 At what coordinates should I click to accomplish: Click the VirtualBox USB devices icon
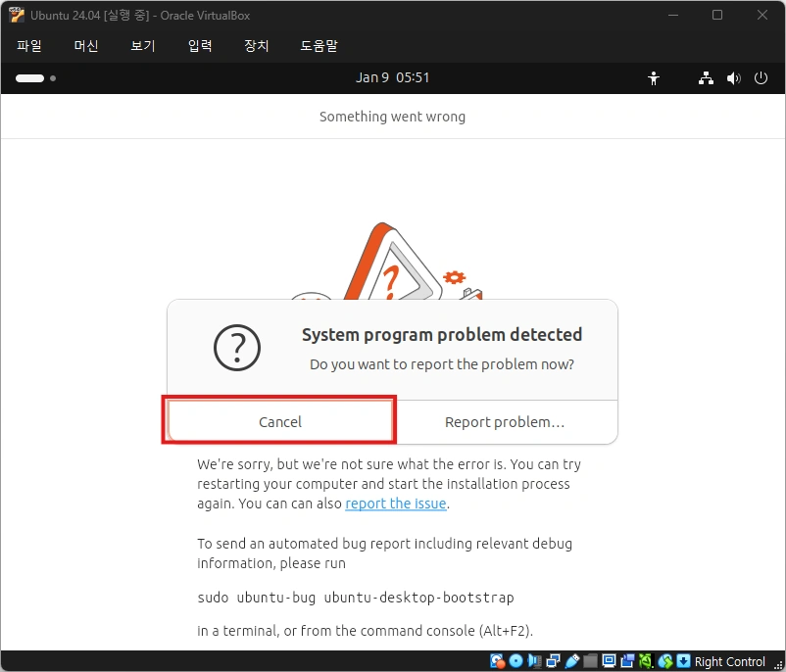click(x=572, y=661)
